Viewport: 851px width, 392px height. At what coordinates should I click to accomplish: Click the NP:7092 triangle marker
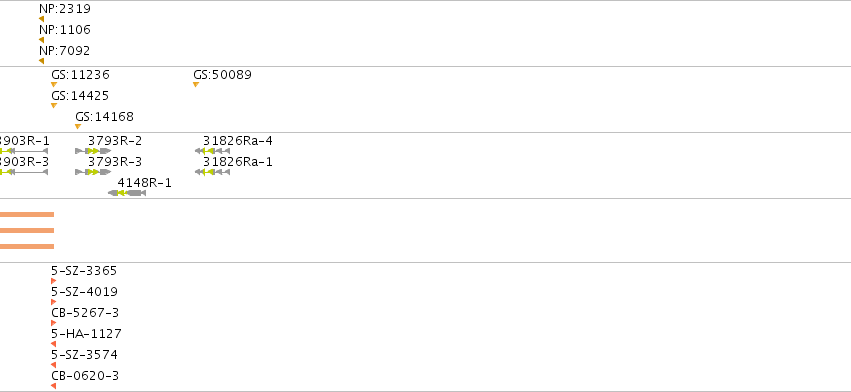pyautogui.click(x=41, y=61)
